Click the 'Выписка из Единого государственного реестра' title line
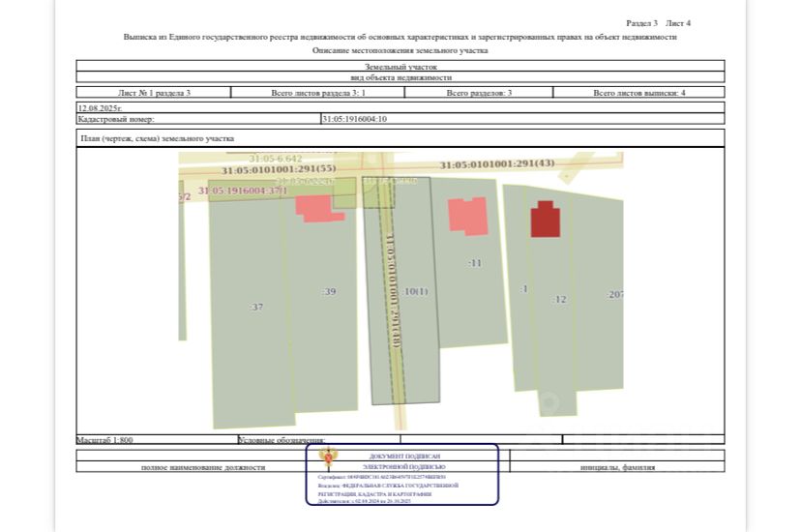 pyautogui.click(x=400, y=37)
